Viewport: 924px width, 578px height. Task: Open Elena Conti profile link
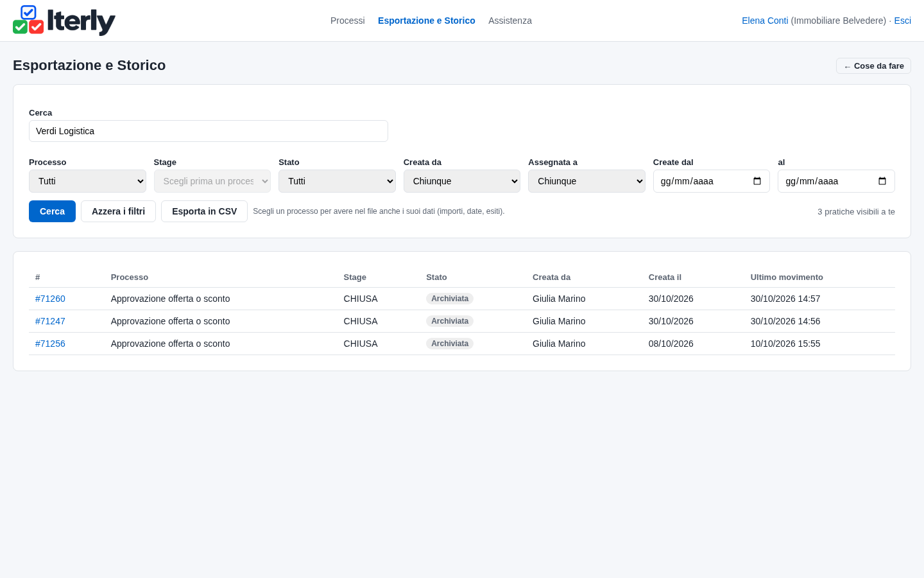pyautogui.click(x=765, y=21)
